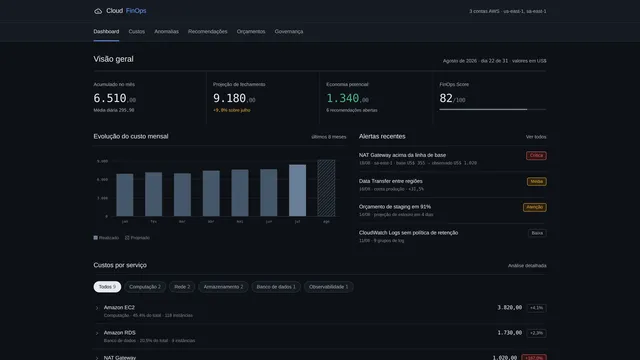Click the highlighted jul bar in the chart

(x=298, y=191)
